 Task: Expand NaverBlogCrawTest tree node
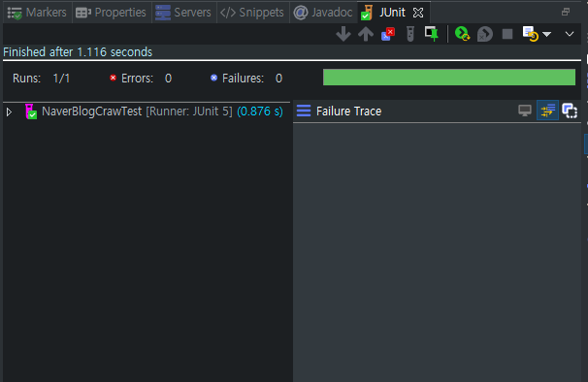tap(9, 111)
